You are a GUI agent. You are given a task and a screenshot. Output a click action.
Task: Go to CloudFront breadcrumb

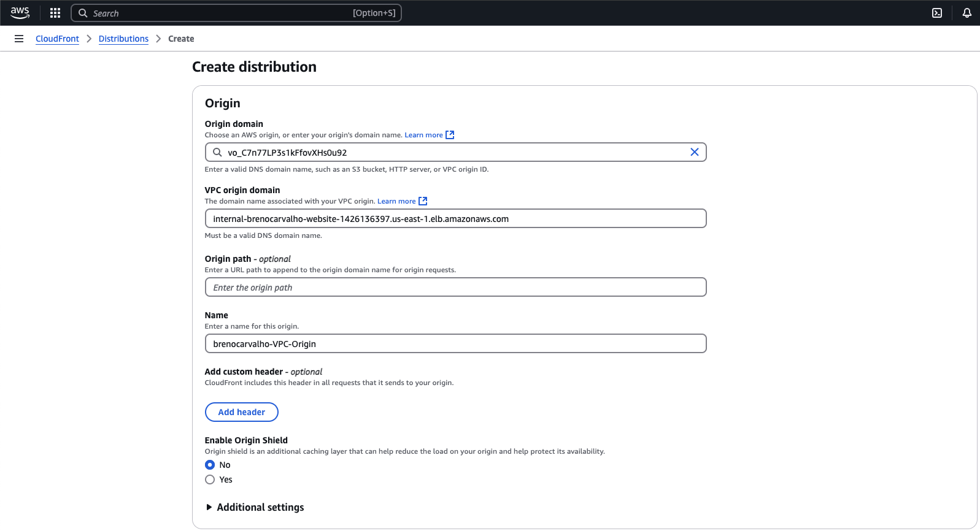pyautogui.click(x=57, y=39)
